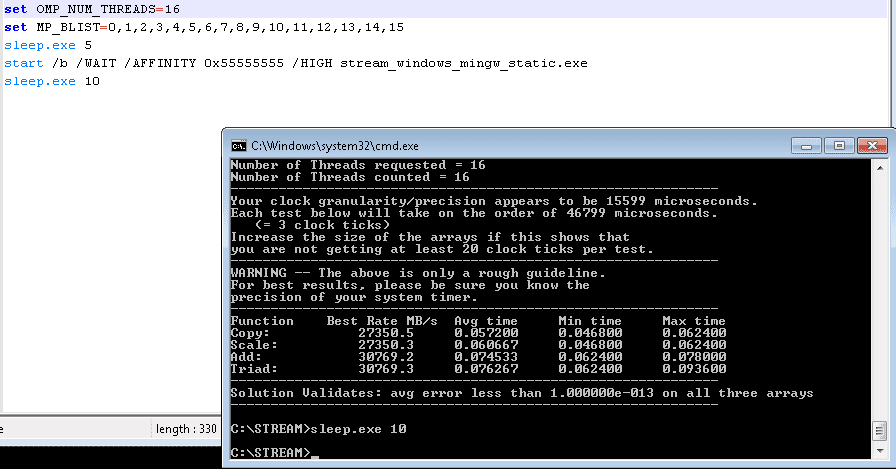Click the cmd scrollbar up arrow
Viewport: 896px width, 469px height.
click(x=879, y=167)
